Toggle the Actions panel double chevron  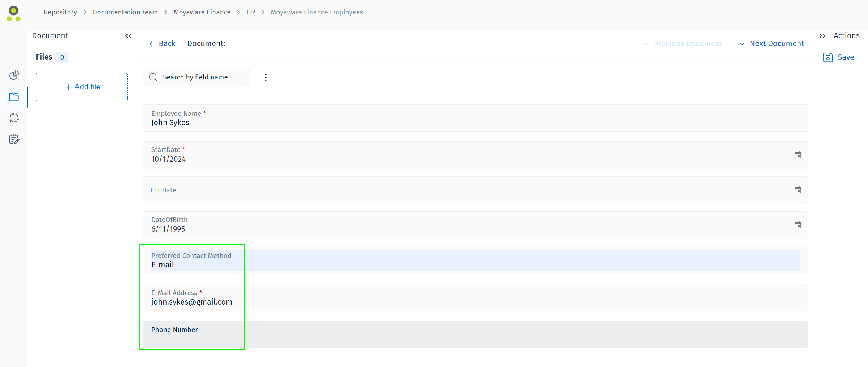tap(822, 36)
